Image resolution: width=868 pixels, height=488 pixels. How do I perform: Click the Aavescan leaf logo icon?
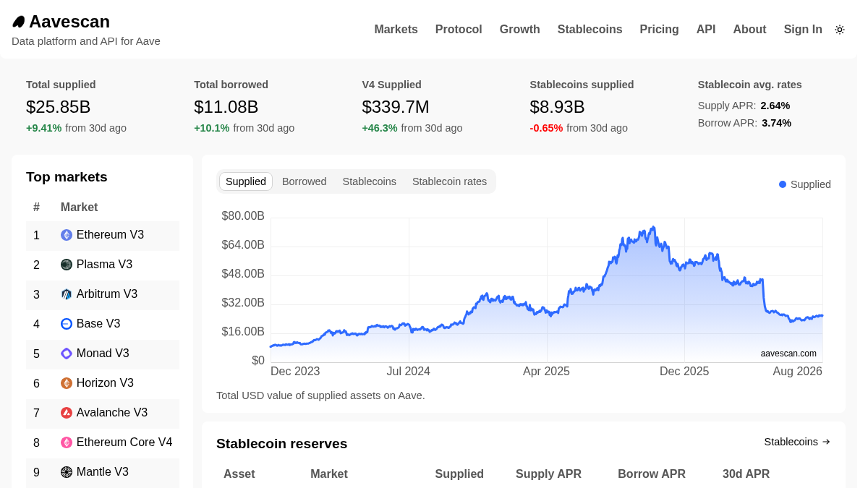point(19,22)
